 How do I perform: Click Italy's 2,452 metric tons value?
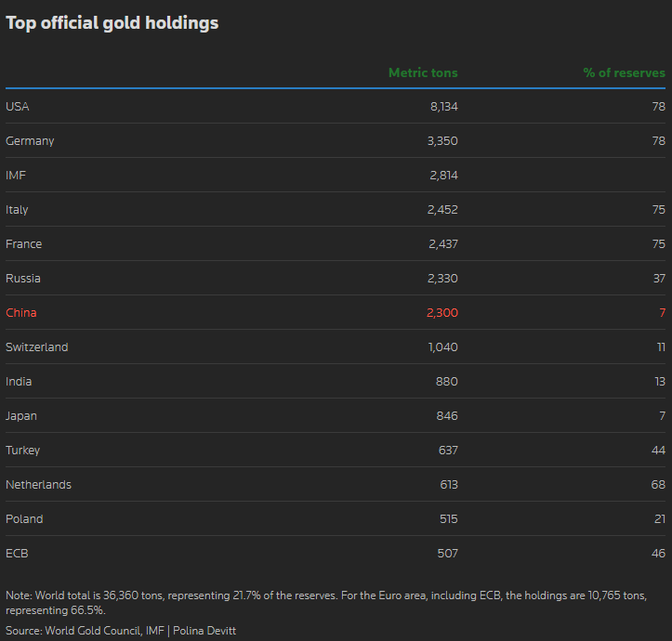[x=442, y=210]
